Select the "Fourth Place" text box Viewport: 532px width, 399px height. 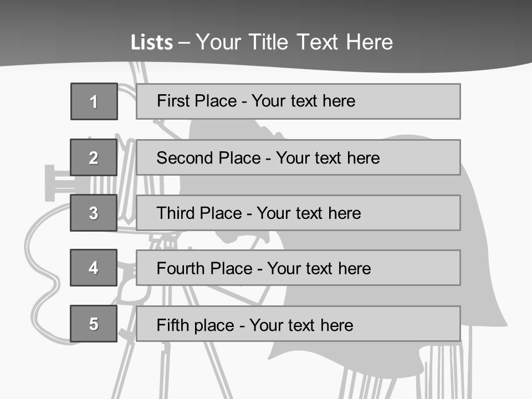coord(298,268)
